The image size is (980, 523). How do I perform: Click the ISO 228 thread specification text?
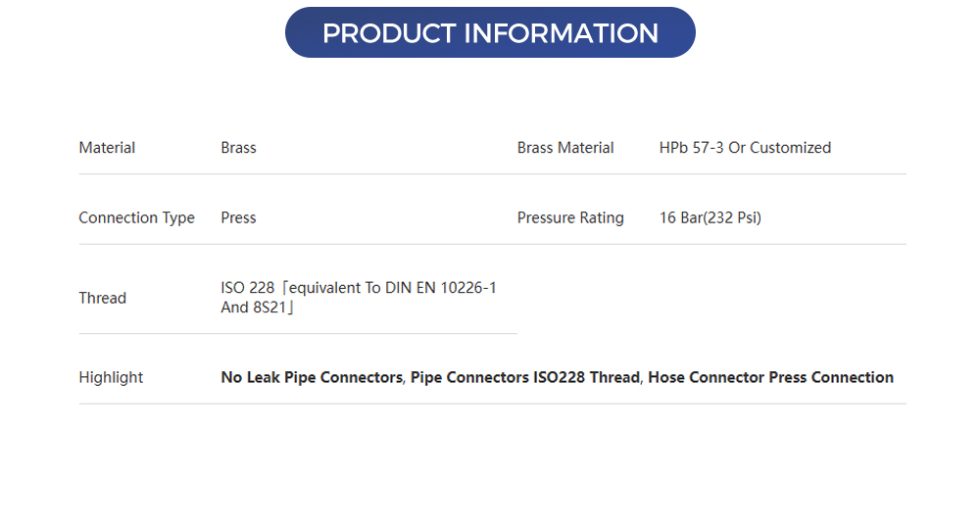(248, 288)
